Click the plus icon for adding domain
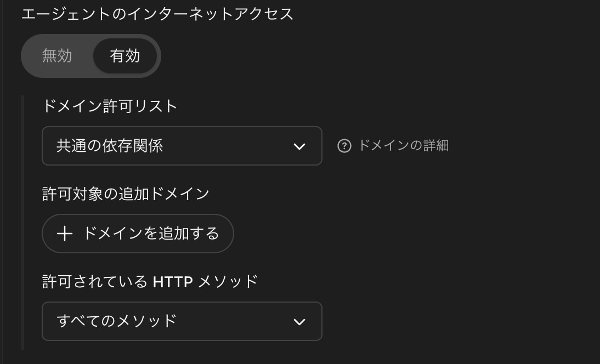The image size is (600, 364). pyautogui.click(x=65, y=234)
